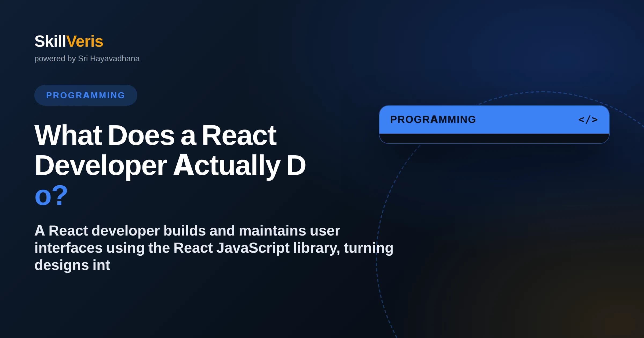The width and height of the screenshot is (644, 338).
Task: Click the code brackets </> icon
Action: coord(588,119)
